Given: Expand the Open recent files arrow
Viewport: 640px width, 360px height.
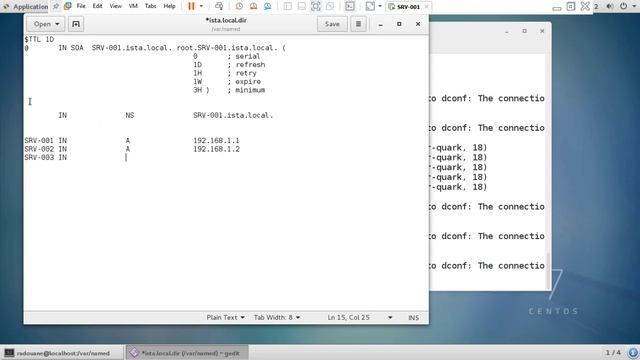Looking at the screenshot, I should click(x=58, y=24).
